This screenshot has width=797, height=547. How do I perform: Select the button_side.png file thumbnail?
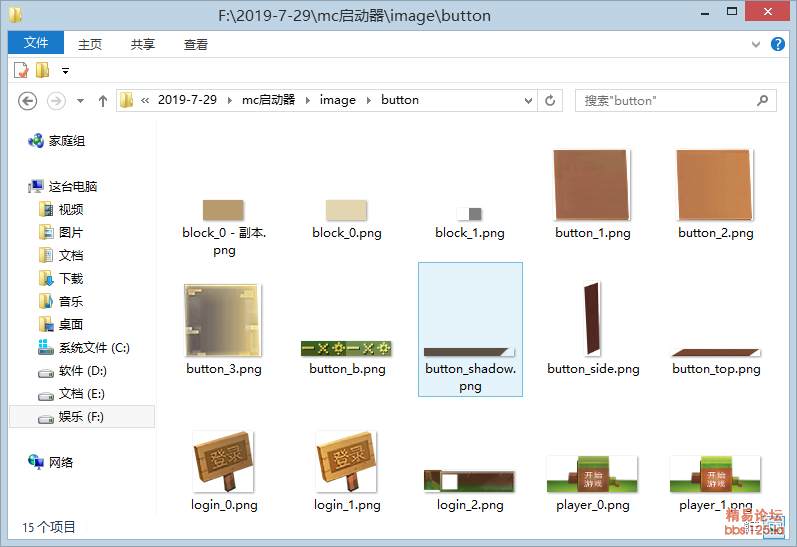[592, 319]
